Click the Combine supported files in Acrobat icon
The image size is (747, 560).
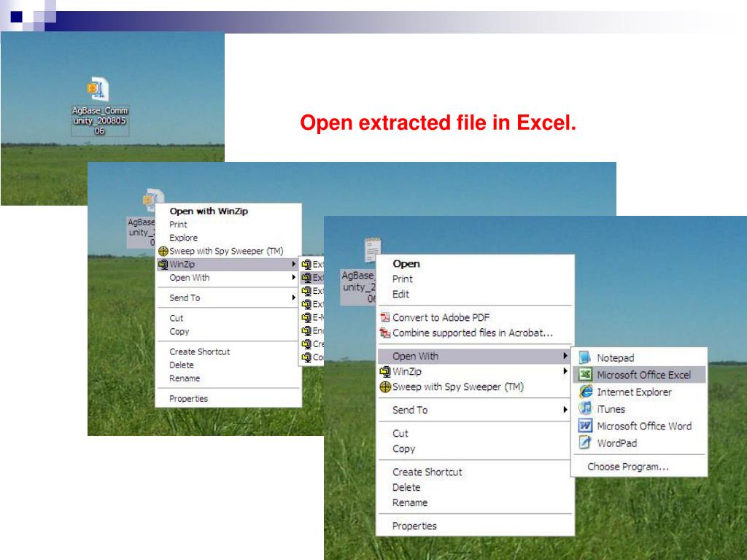tap(385, 332)
